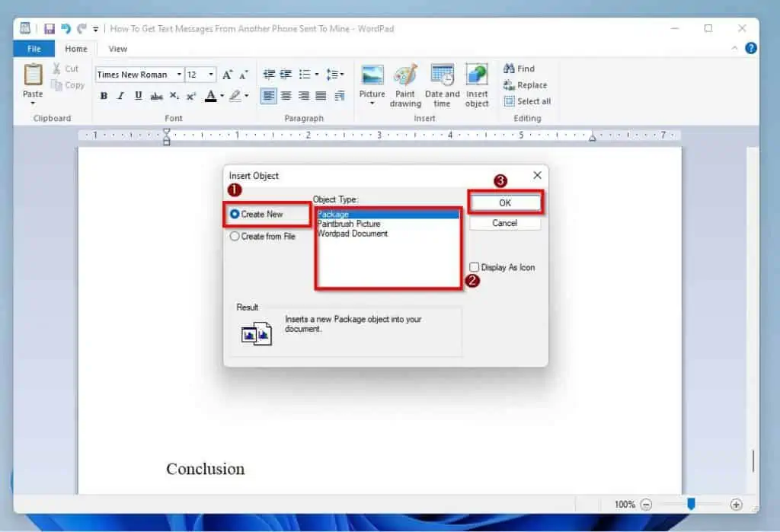Center the text alignment
This screenshot has width=780, height=532.
click(286, 96)
